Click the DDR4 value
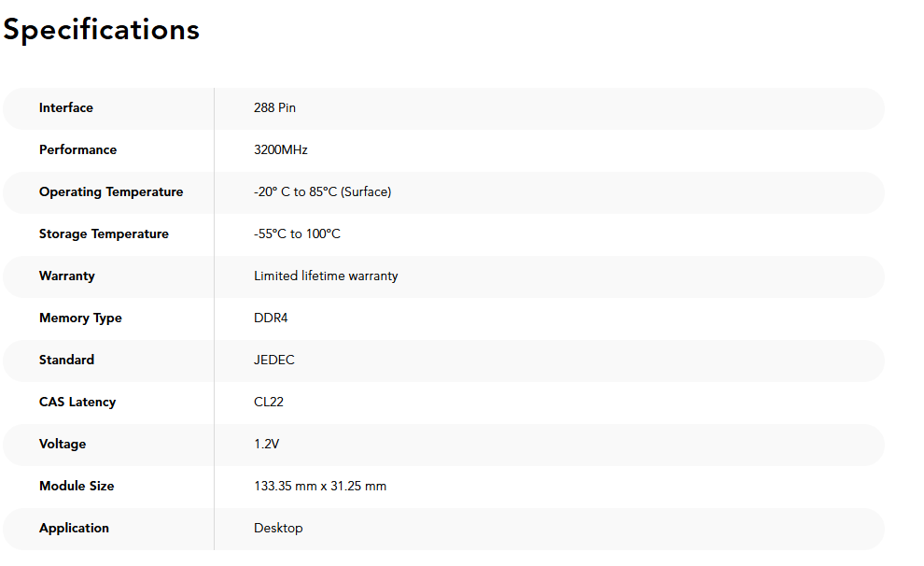Image resolution: width=924 pixels, height=566 pixels. click(271, 318)
